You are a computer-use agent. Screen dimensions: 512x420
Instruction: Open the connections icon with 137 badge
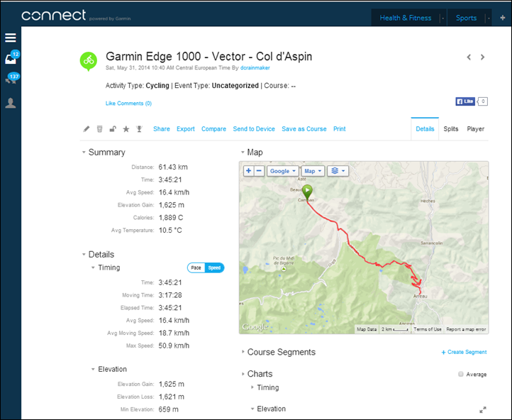(x=12, y=79)
